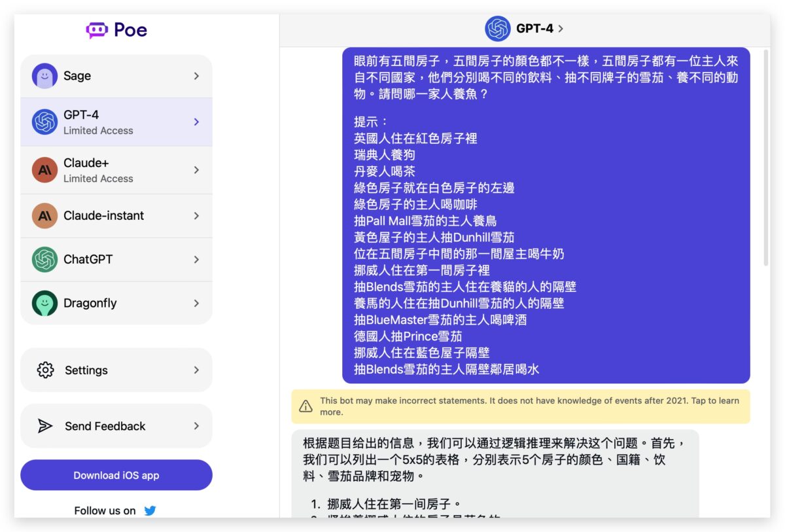This screenshot has height=532, width=785.
Task: Expand the ChatGPT row chevron
Action: [196, 260]
